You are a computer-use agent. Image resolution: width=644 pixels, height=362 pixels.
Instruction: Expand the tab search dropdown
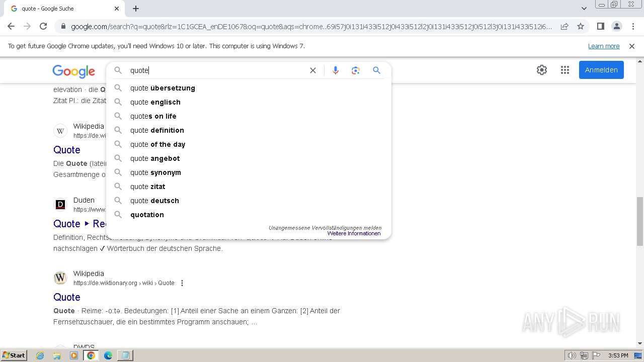tap(584, 9)
